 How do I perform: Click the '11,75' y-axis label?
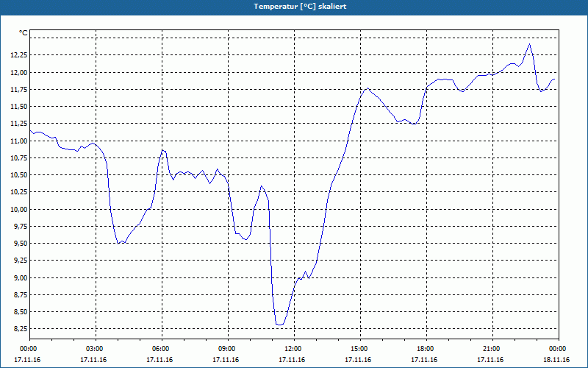pyautogui.click(x=19, y=89)
